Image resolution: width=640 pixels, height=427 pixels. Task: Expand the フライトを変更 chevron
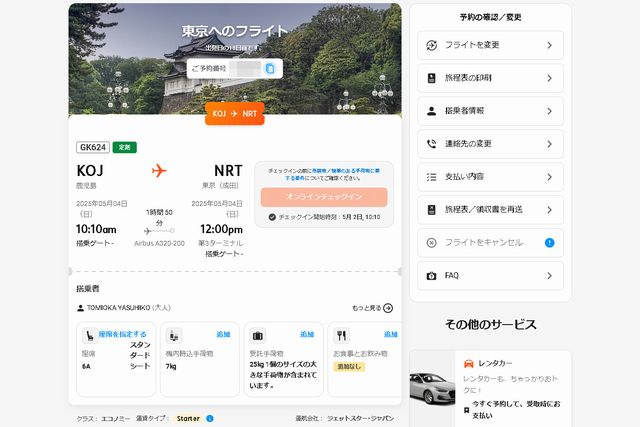[x=549, y=45]
